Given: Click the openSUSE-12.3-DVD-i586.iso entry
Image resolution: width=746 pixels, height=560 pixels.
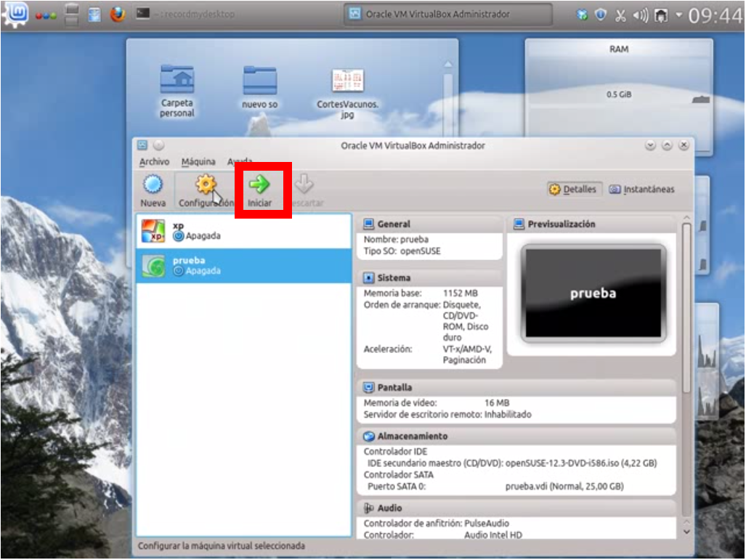Looking at the screenshot, I should pyautogui.click(x=581, y=463).
